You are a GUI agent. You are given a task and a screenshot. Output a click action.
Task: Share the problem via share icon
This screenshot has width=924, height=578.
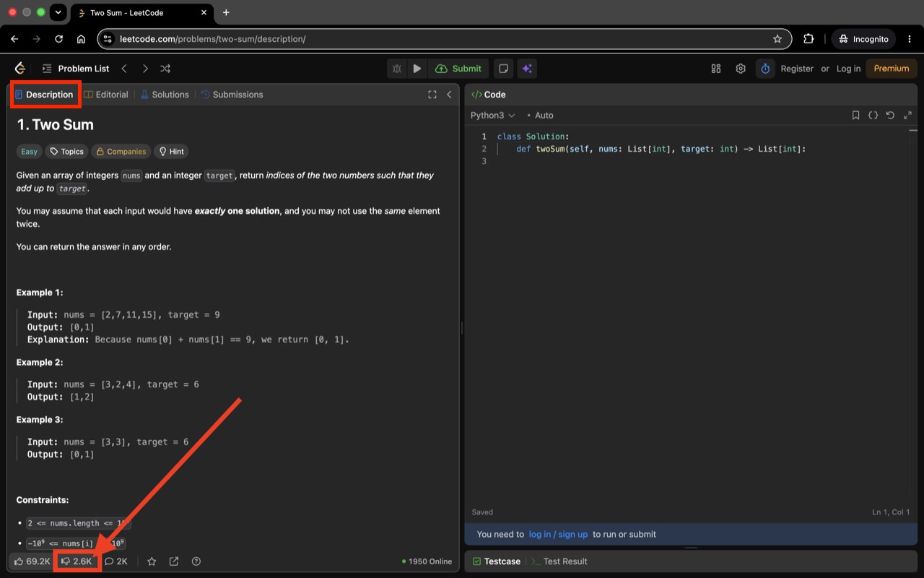coord(174,561)
